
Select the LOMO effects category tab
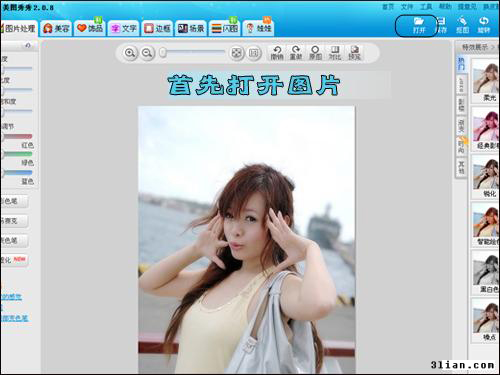[x=461, y=84]
